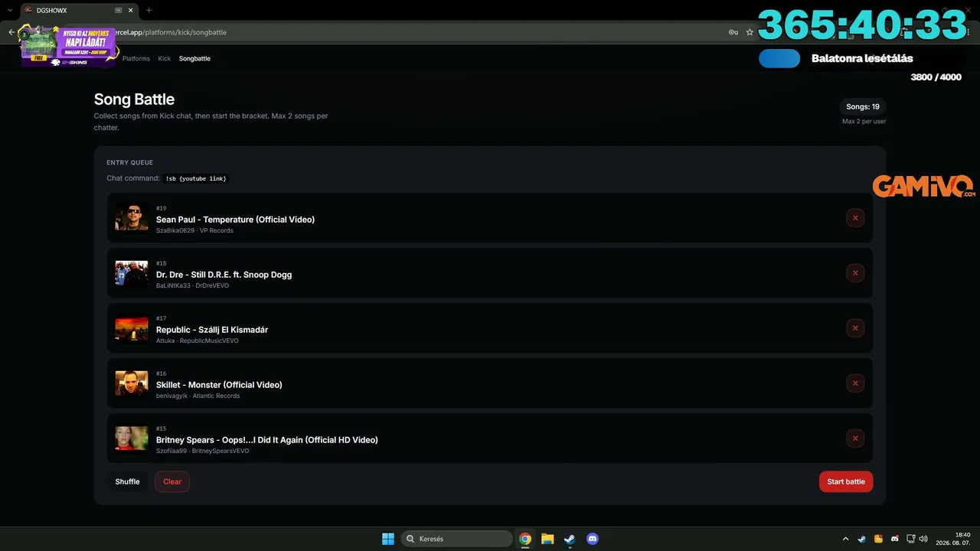980x551 pixels.
Task: Open the Steam tray icon
Action: click(862, 539)
